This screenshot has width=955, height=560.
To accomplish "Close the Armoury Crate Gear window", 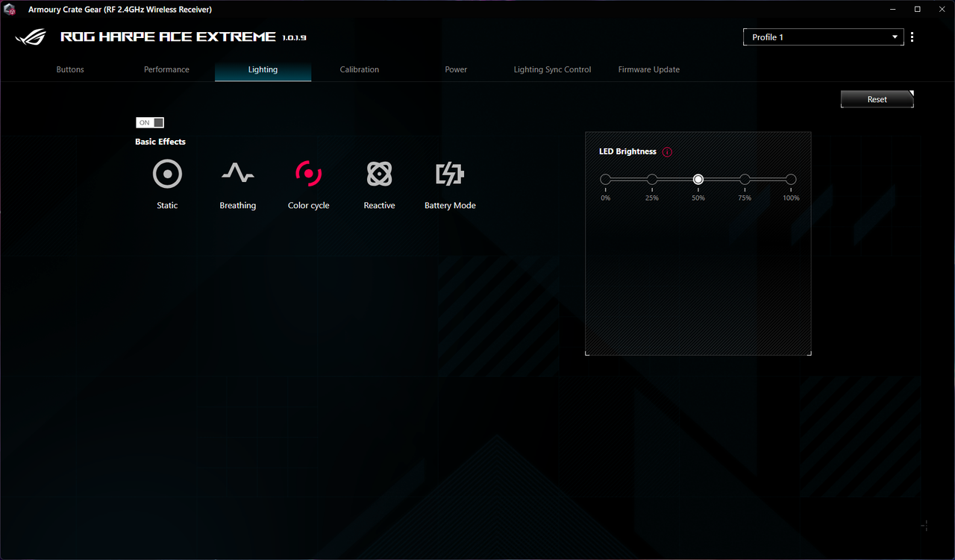I will coord(940,9).
